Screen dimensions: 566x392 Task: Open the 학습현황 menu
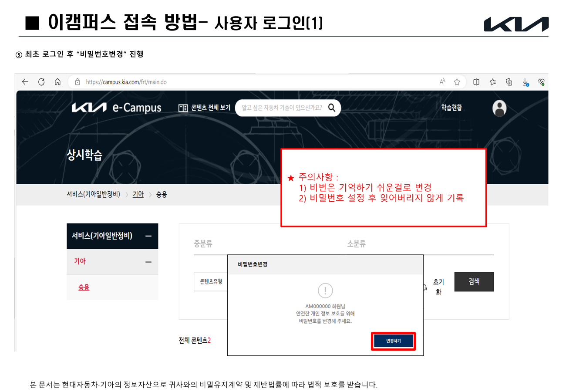click(x=451, y=108)
